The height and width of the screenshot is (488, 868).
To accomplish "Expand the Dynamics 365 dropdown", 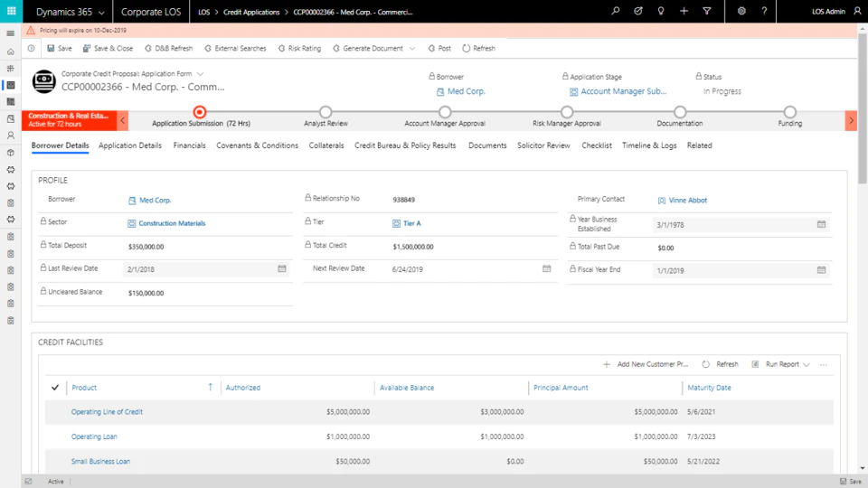I will (101, 12).
